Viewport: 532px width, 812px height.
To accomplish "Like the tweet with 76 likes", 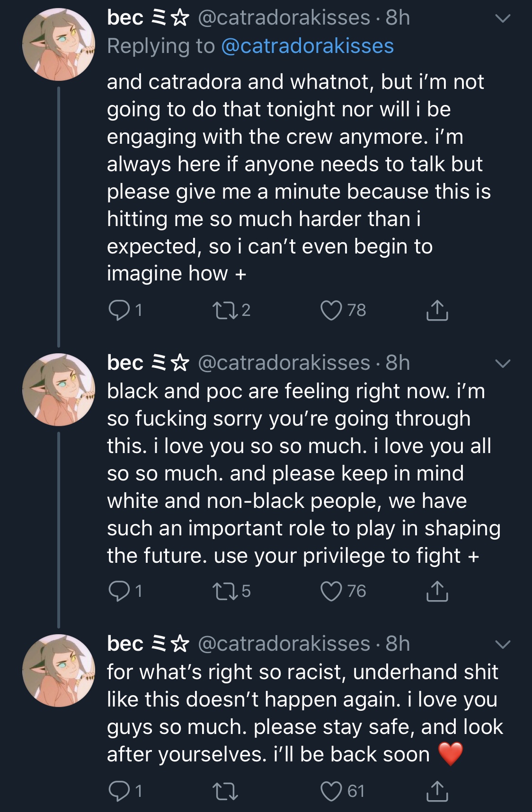I will [x=331, y=591].
